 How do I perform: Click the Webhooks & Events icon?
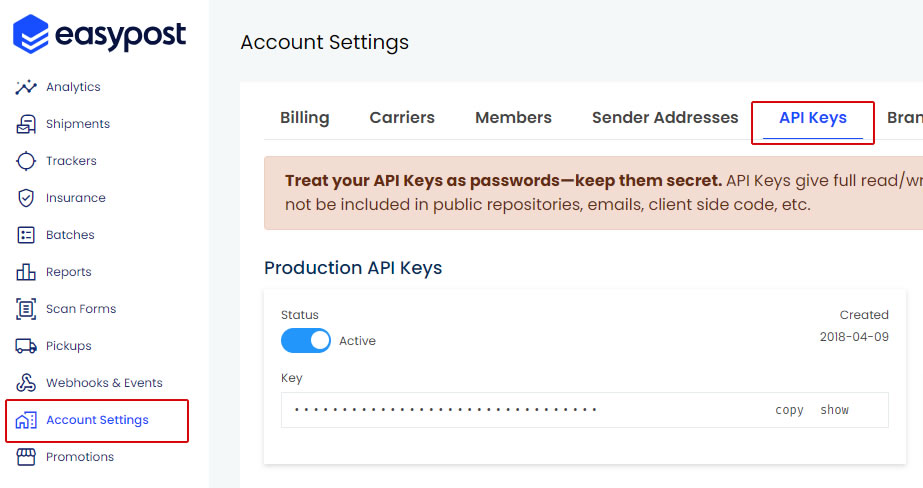point(26,383)
